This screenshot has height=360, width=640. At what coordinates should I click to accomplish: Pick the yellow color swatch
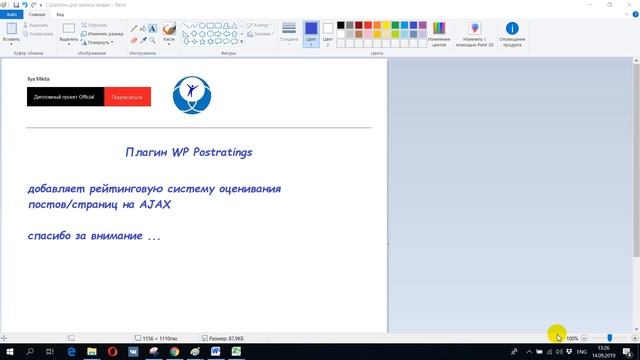[x=386, y=25]
